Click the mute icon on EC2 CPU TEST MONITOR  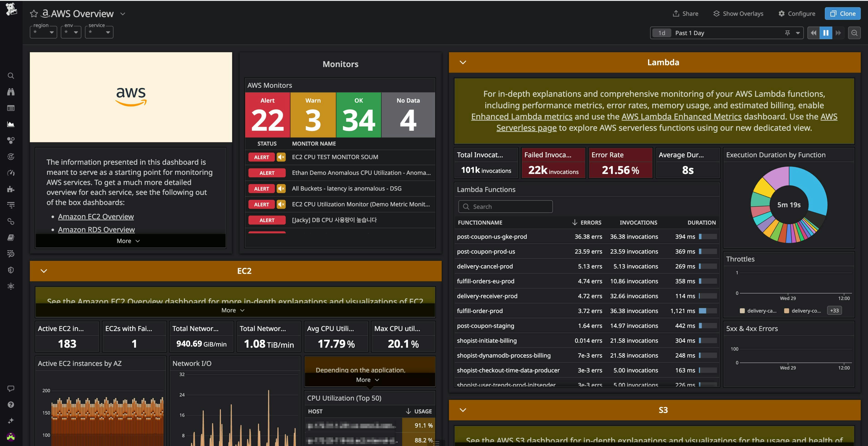(281, 157)
